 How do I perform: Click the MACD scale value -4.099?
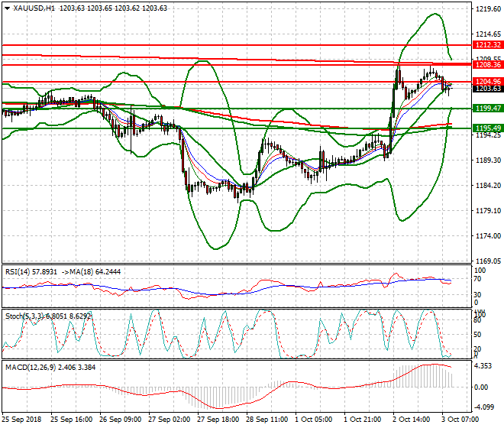click(484, 407)
